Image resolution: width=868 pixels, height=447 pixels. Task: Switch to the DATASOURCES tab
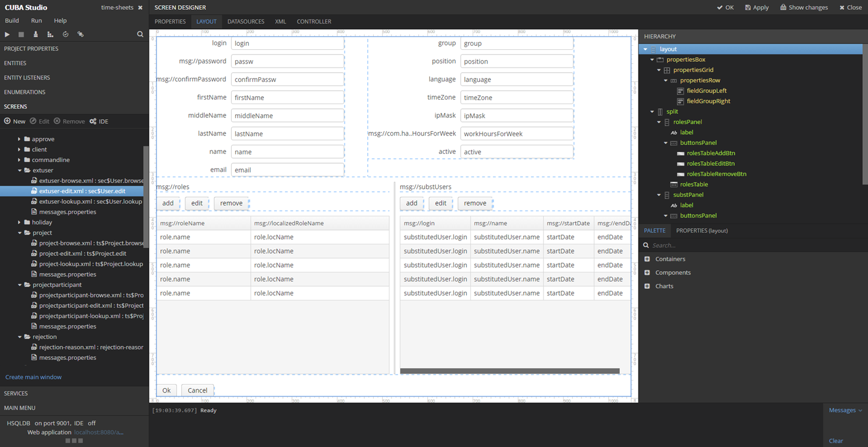click(x=246, y=22)
